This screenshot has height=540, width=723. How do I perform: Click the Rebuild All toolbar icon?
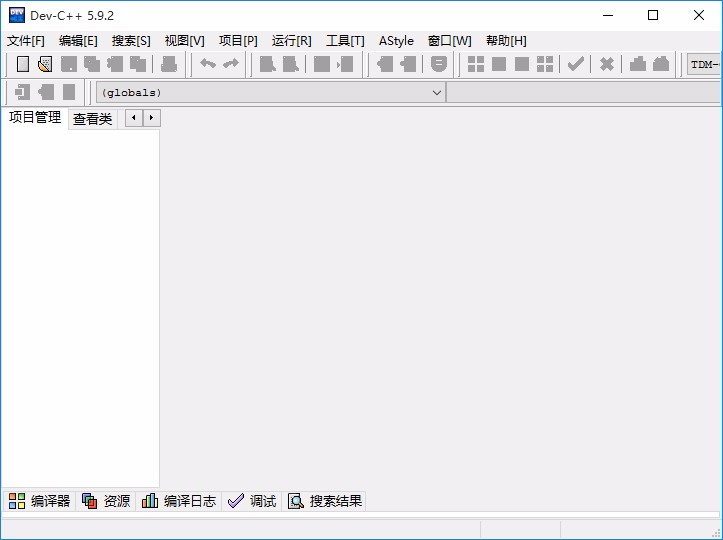click(x=545, y=64)
